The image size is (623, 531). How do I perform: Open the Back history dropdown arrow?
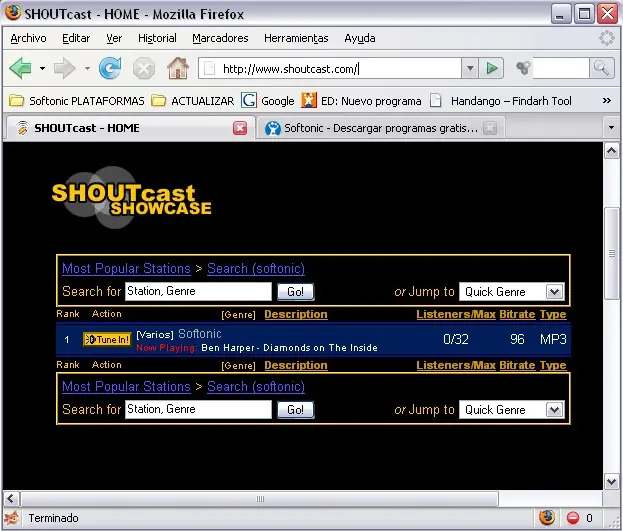click(x=42, y=69)
